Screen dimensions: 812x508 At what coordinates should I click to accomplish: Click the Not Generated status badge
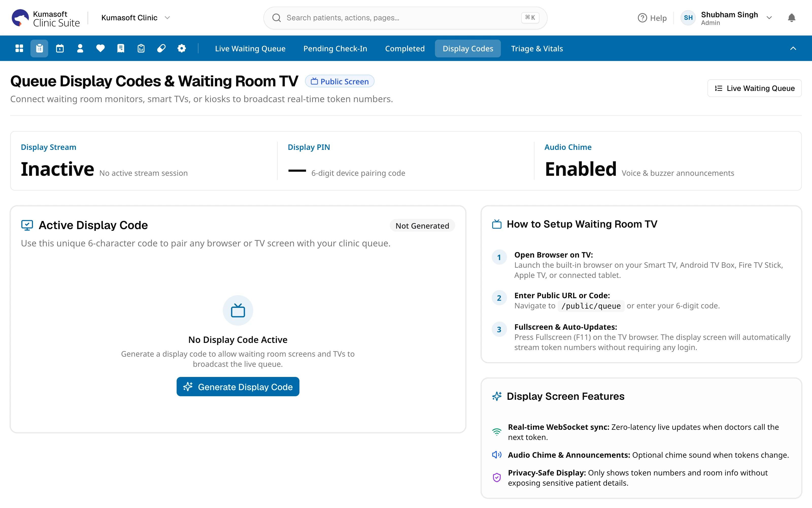[422, 226]
